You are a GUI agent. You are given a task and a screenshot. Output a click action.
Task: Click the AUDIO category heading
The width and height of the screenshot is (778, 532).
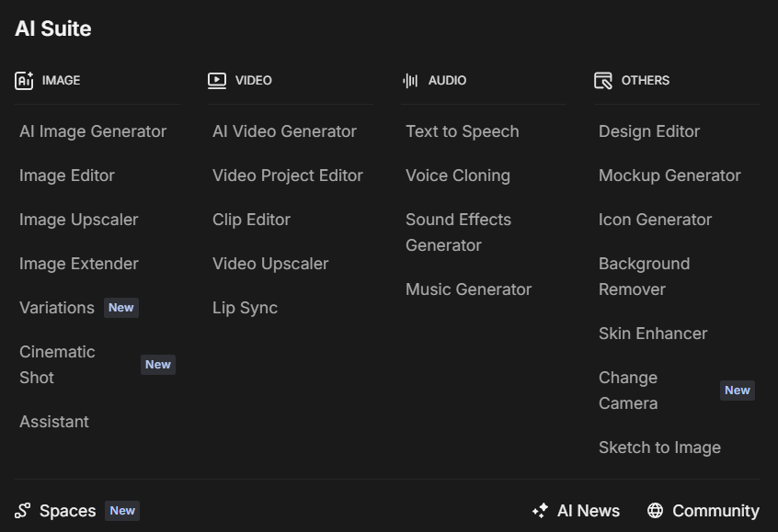tap(447, 80)
